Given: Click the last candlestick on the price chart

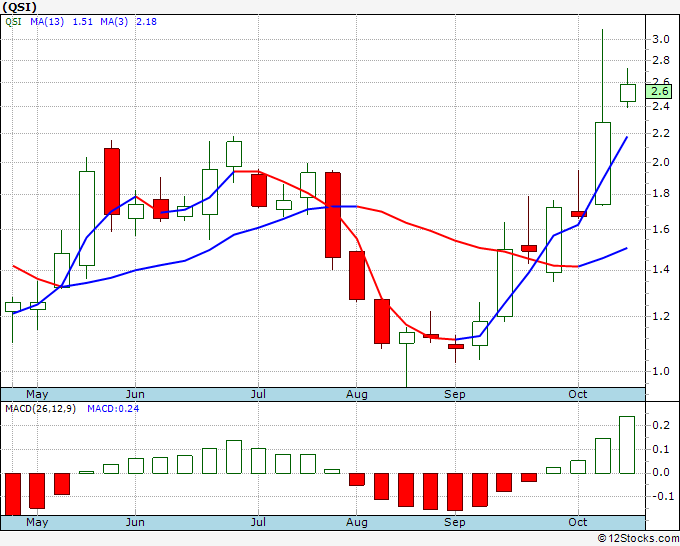Looking at the screenshot, I should pyautogui.click(x=627, y=93).
